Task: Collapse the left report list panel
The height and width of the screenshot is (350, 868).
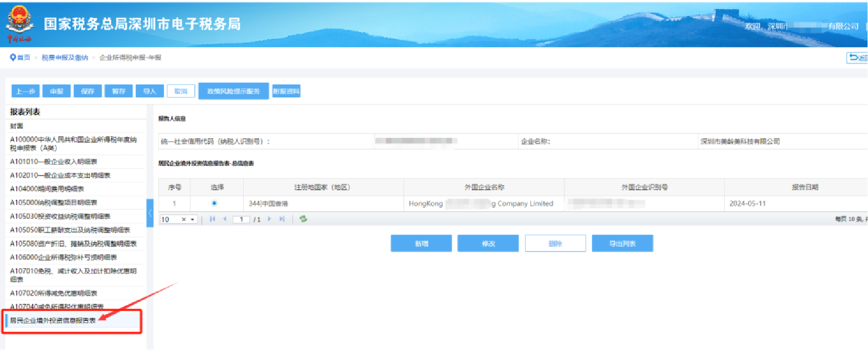Action: tap(150, 213)
